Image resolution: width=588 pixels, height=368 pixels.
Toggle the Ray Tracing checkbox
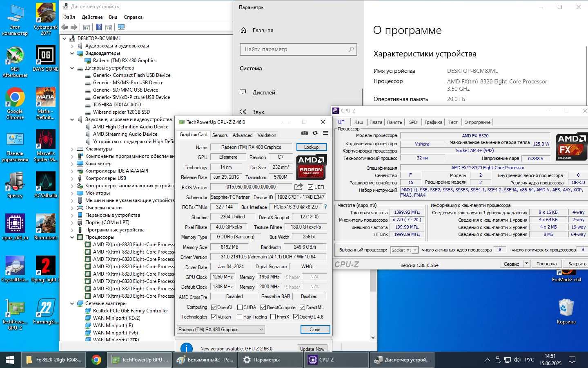point(239,317)
